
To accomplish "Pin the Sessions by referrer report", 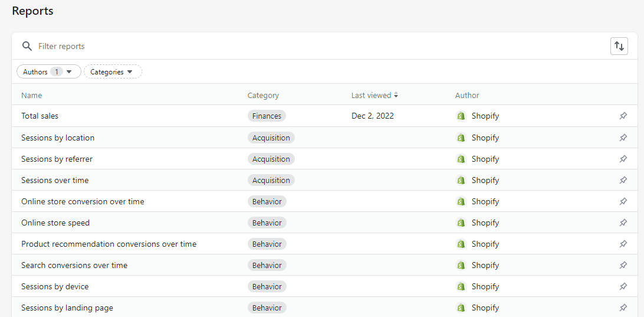I will pyautogui.click(x=623, y=159).
